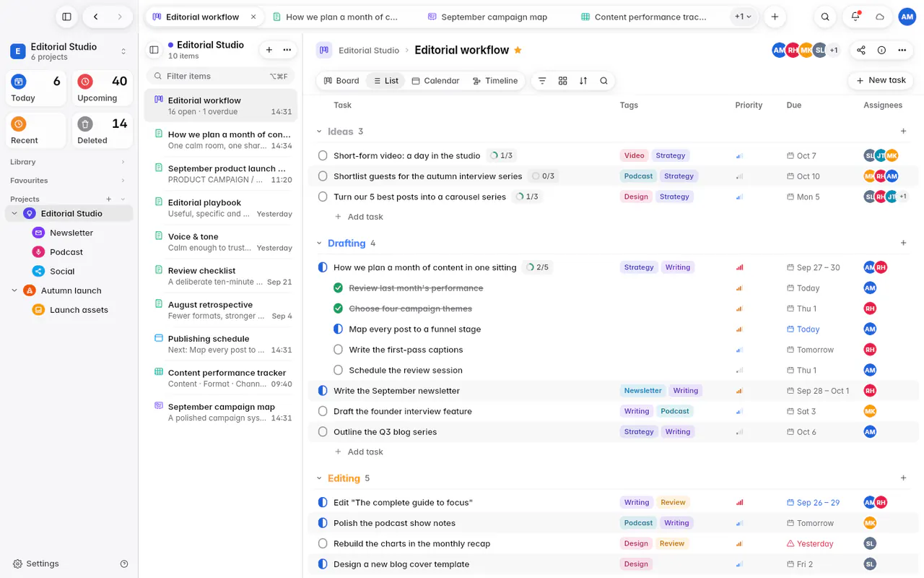
Task: Open the filter icon in view toolbar
Action: tap(542, 81)
